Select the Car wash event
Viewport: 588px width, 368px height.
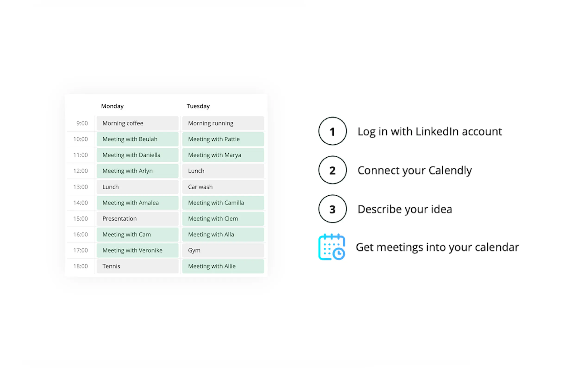[x=223, y=187]
